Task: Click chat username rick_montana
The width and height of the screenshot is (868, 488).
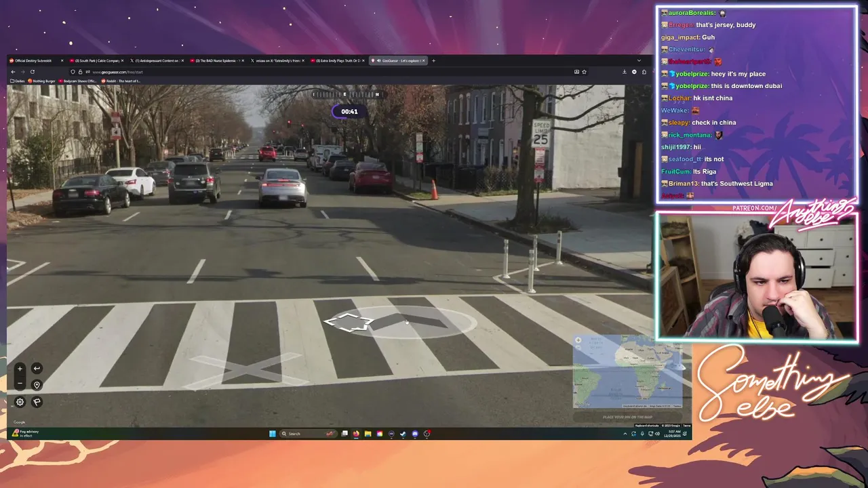Action: coord(690,135)
